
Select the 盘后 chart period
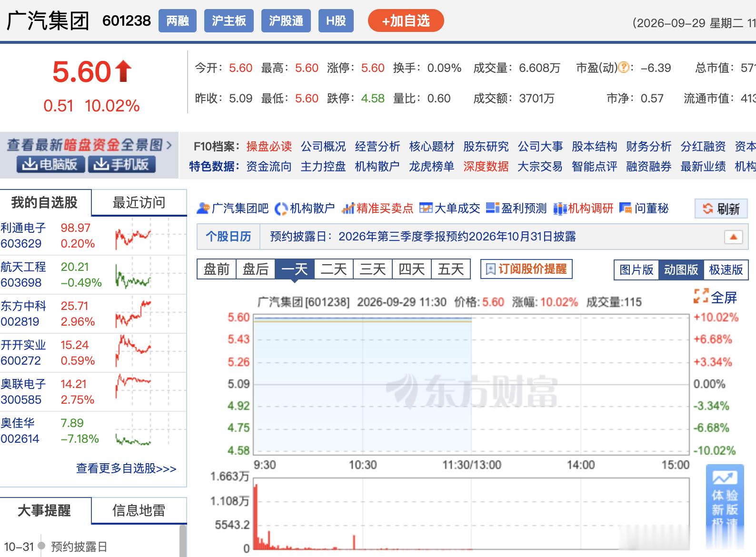(x=256, y=269)
